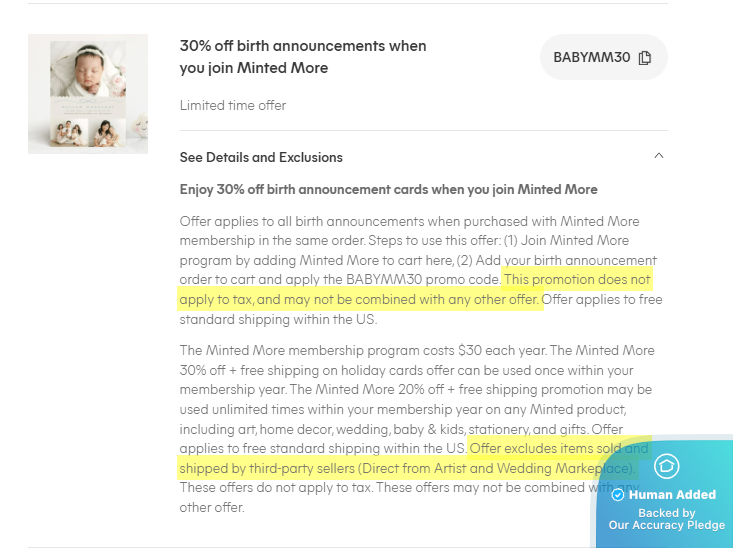
Task: Click the BABYMM30 promo code text
Action: pos(591,58)
